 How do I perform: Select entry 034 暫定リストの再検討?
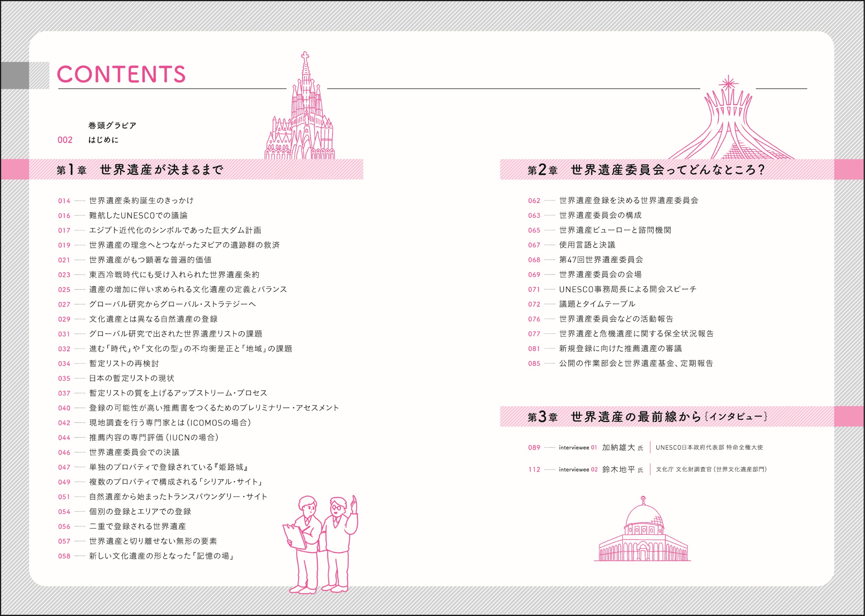click(108, 363)
